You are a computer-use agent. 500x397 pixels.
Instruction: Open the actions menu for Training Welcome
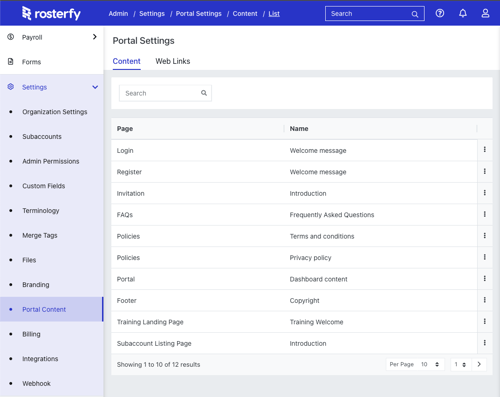coord(485,321)
